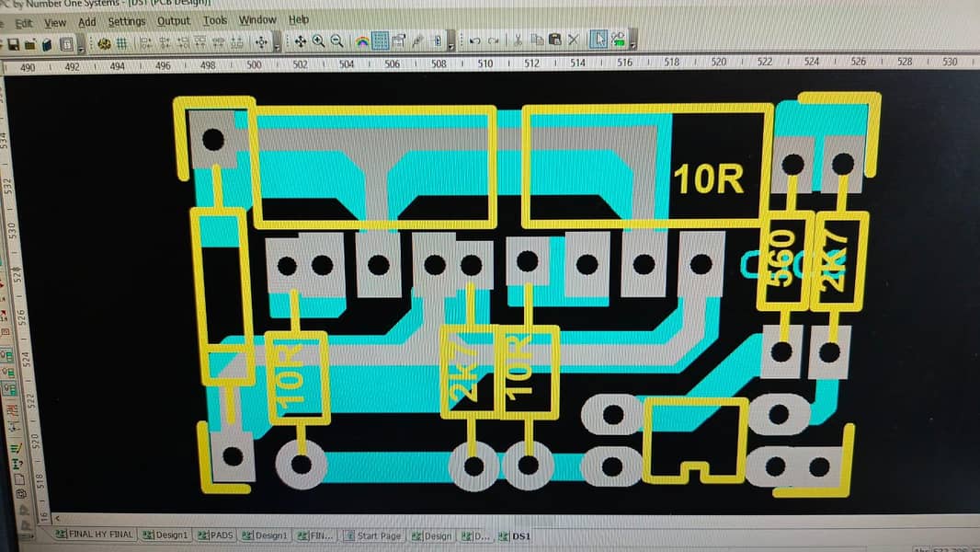Click the horizontal scrollbar left arrow
Image resolution: width=980 pixels, height=552 pixels.
point(58,518)
